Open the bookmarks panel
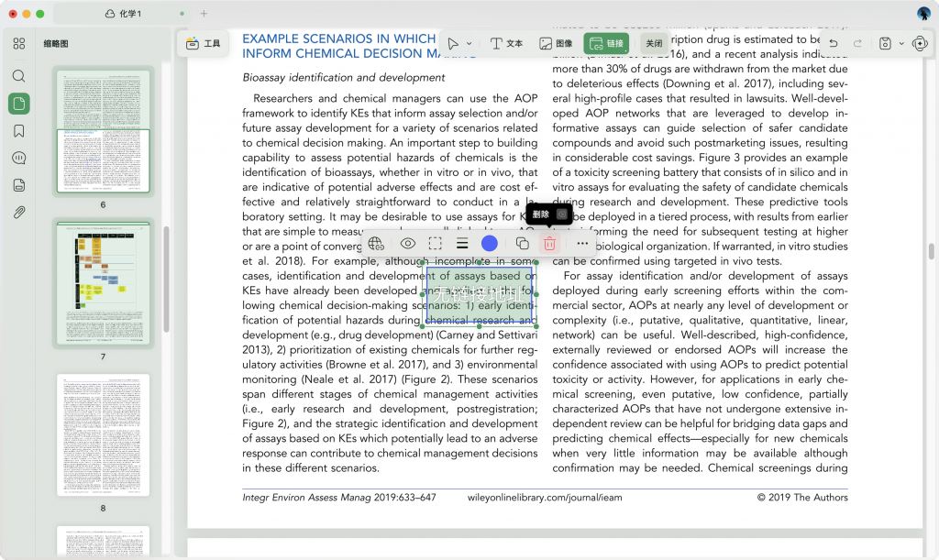The height and width of the screenshot is (560, 939). pos(19,131)
